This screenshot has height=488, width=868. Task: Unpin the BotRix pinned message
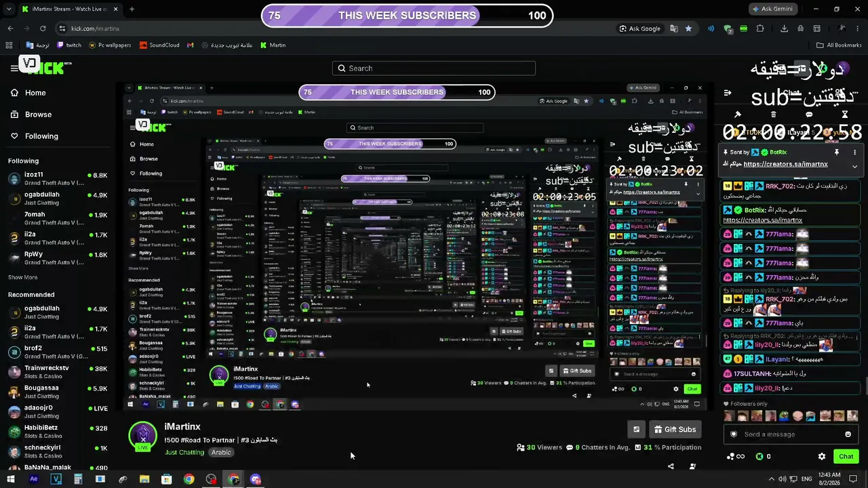(837, 152)
